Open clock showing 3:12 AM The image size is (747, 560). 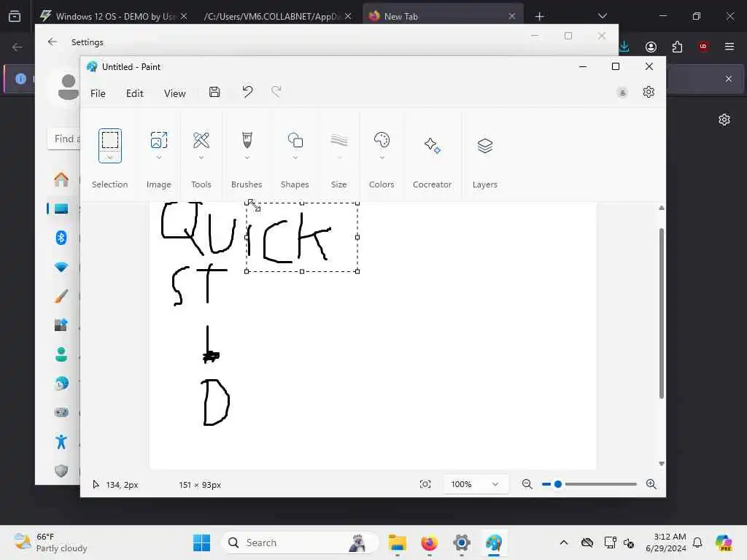pyautogui.click(x=665, y=542)
